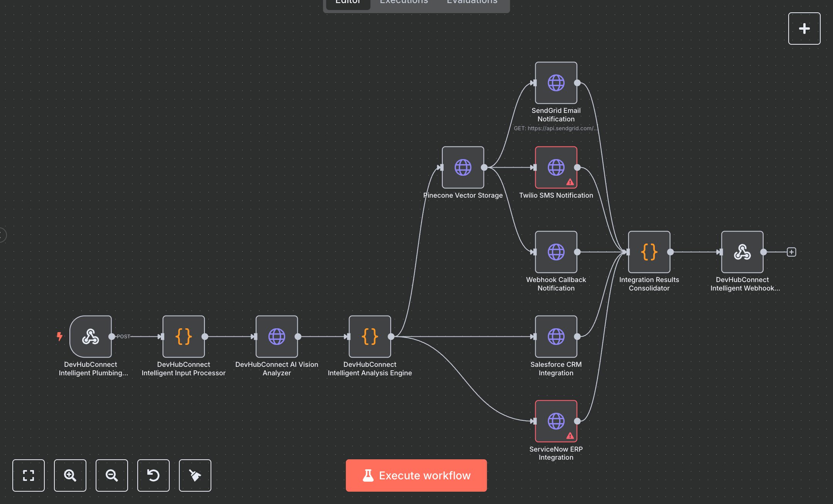Open the SendGrid Email Notification node
Viewport: 833px width, 504px height.
(x=555, y=82)
